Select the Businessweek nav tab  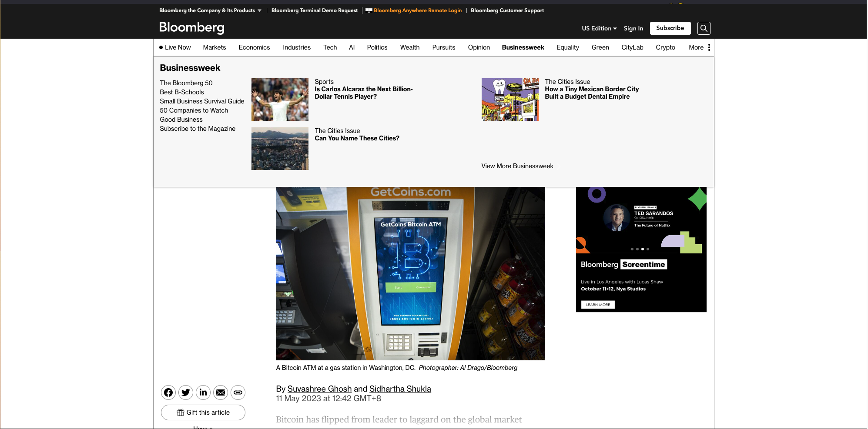tap(523, 47)
